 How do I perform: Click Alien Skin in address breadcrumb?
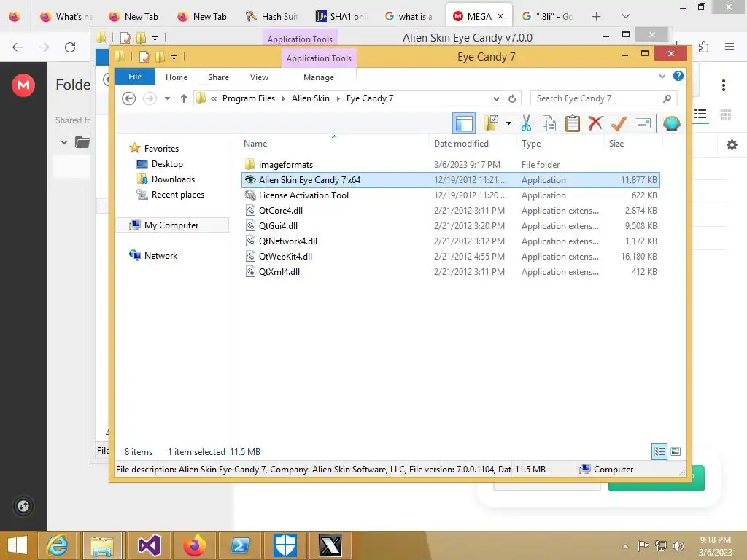[311, 98]
